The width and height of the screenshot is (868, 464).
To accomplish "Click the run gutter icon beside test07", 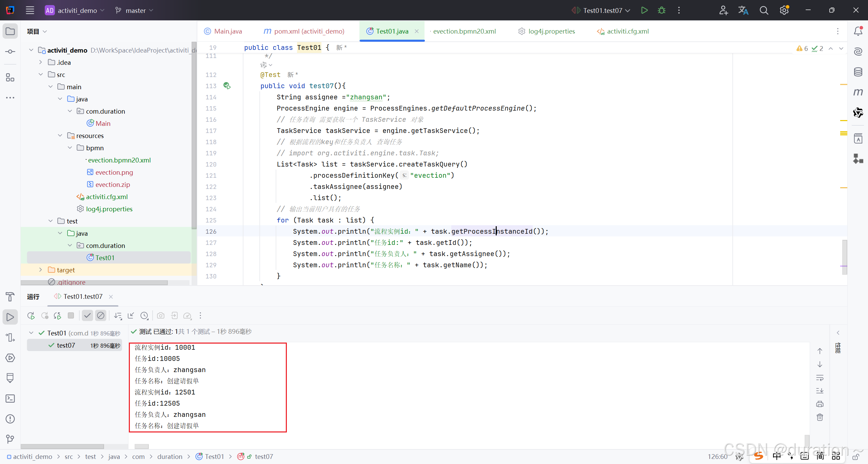I will [x=227, y=86].
